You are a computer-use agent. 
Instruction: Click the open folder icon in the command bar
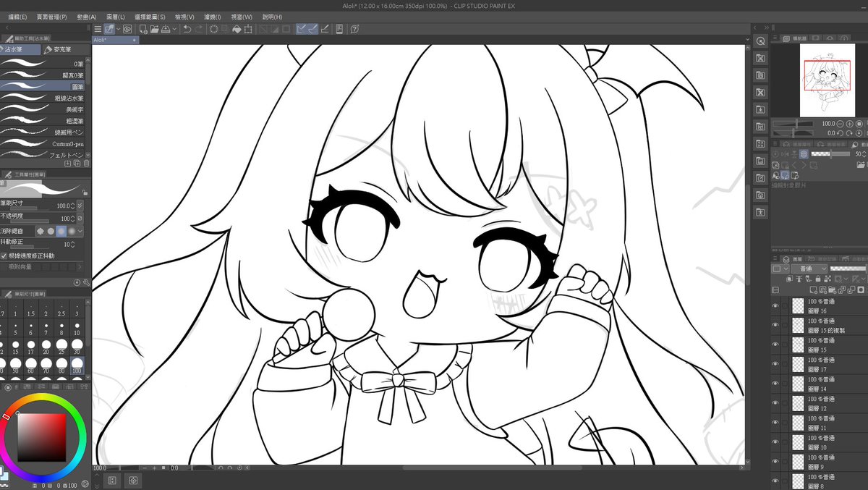click(154, 29)
